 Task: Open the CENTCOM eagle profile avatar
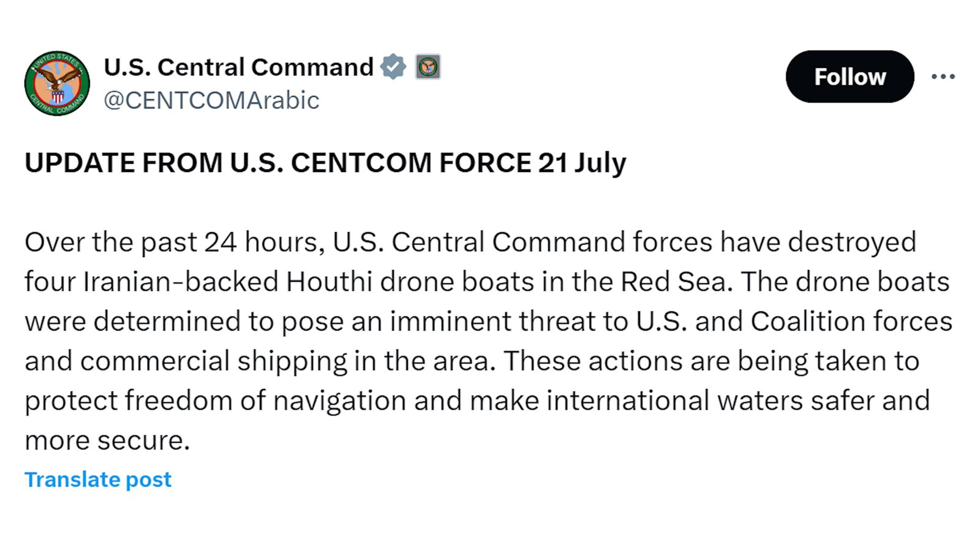57,83
